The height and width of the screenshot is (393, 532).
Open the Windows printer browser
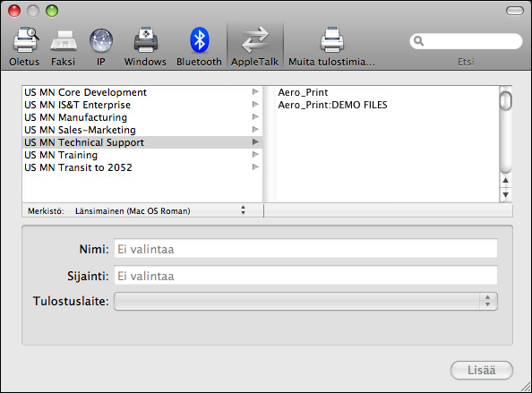pos(145,47)
